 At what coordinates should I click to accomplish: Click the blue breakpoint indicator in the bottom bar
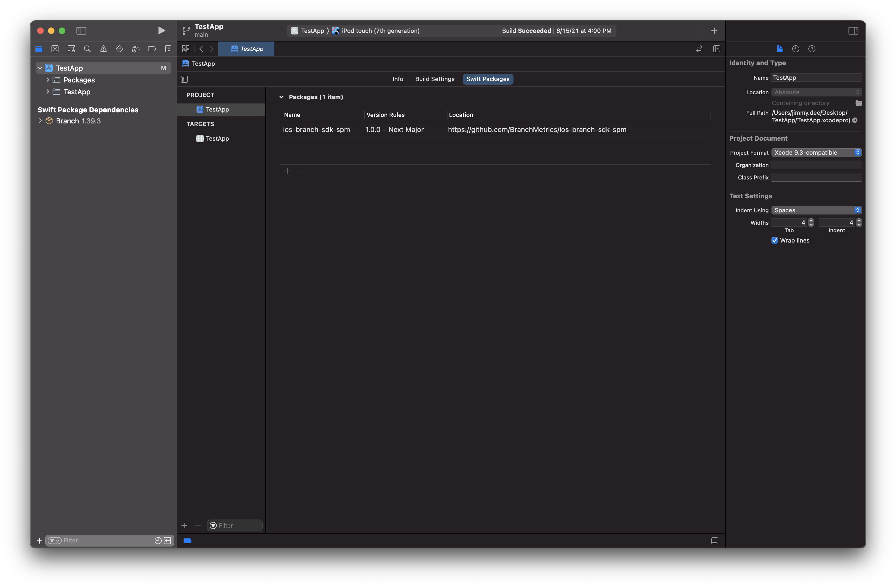coord(188,541)
